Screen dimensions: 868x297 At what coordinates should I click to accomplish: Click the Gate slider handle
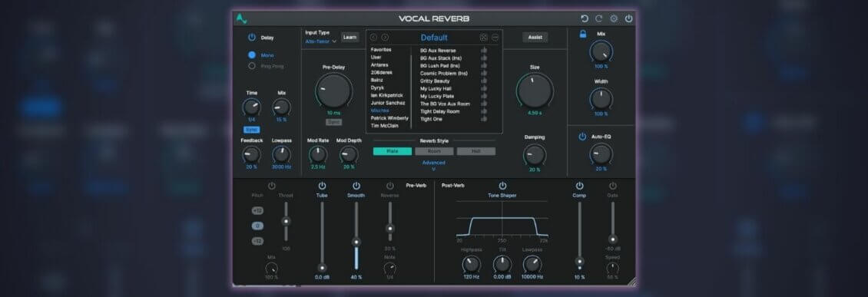613,239
